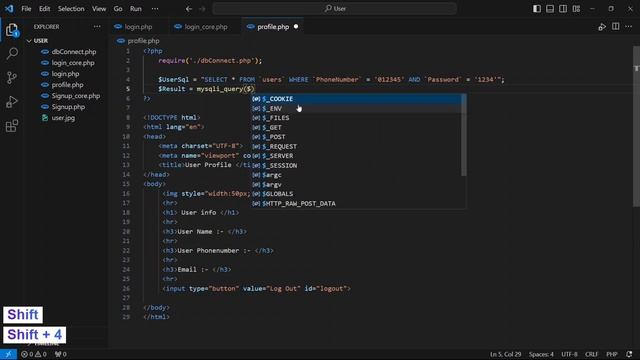Open the Run menu
640x360 pixels.
(136, 9)
